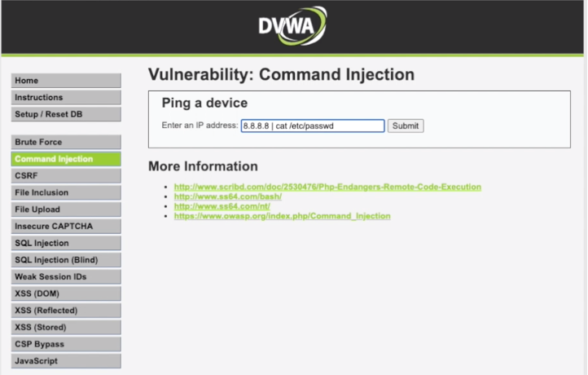Open the scribd.com Remote-Code-Execution link

[327, 187]
